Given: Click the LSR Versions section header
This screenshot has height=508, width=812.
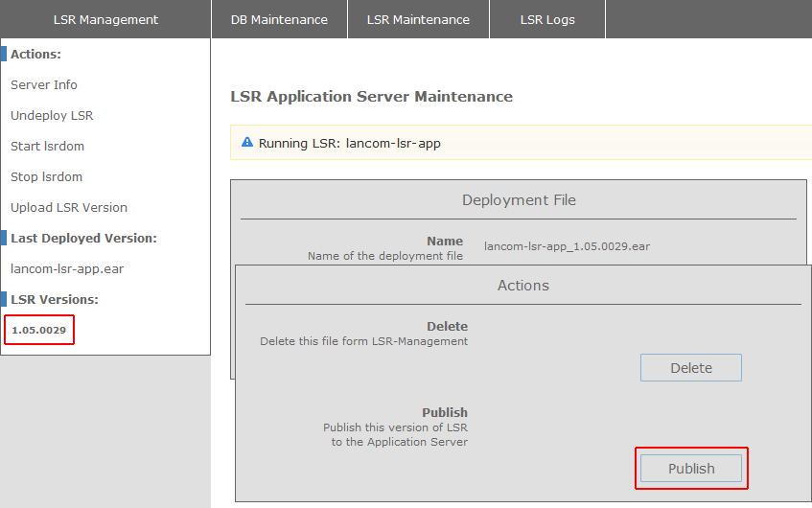Looking at the screenshot, I should point(55,299).
